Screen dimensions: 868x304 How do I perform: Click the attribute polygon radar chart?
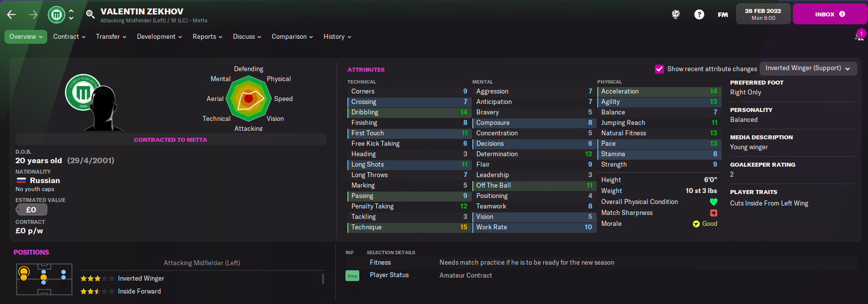pos(248,99)
